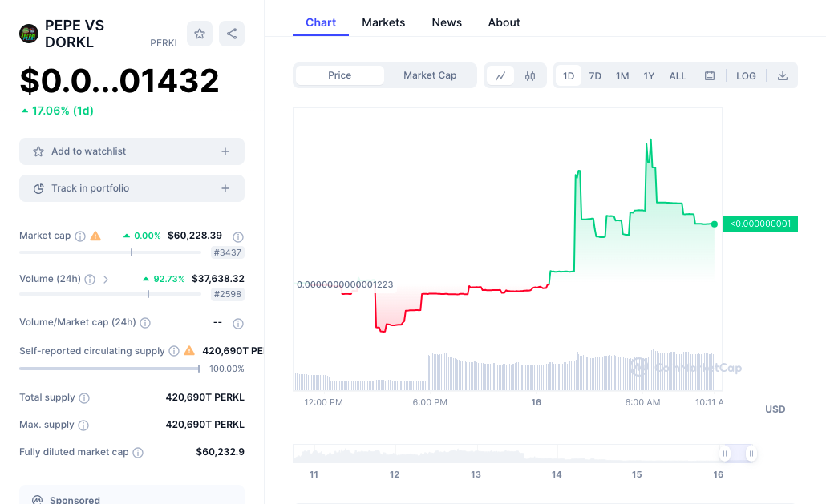Click info icon beside the $60,228.39 value
Image resolution: width=826 pixels, height=504 pixels.
tap(238, 236)
